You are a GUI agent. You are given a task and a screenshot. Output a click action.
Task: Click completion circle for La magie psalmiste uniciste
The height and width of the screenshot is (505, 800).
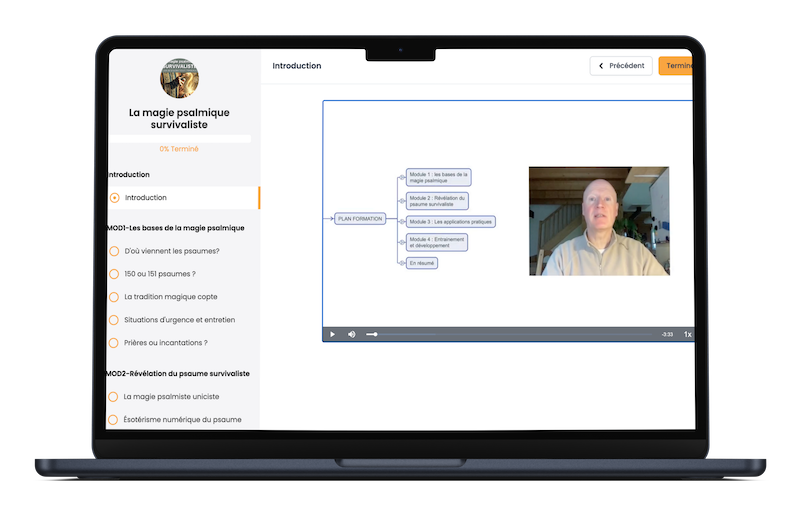[x=113, y=396]
